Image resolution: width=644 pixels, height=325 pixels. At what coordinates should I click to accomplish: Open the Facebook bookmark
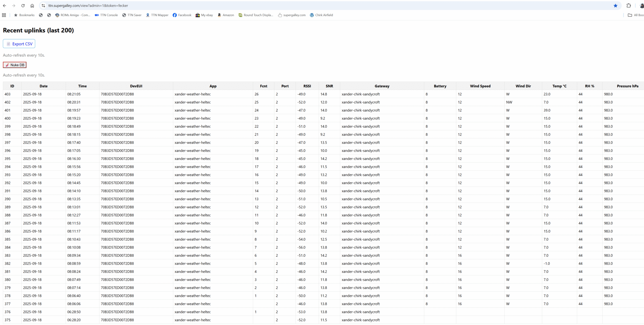pos(182,15)
